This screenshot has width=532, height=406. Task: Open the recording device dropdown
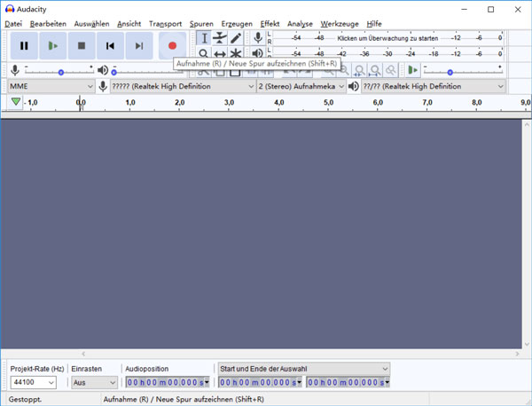(x=183, y=87)
